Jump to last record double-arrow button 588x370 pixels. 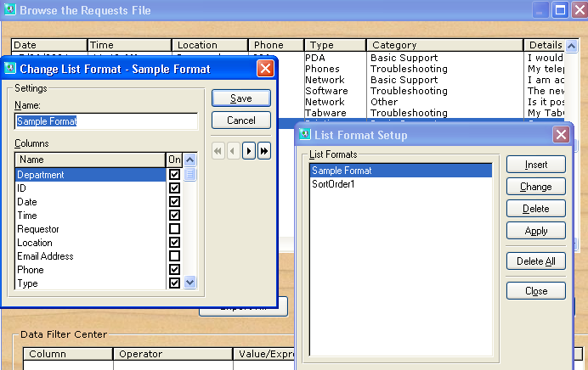(264, 151)
